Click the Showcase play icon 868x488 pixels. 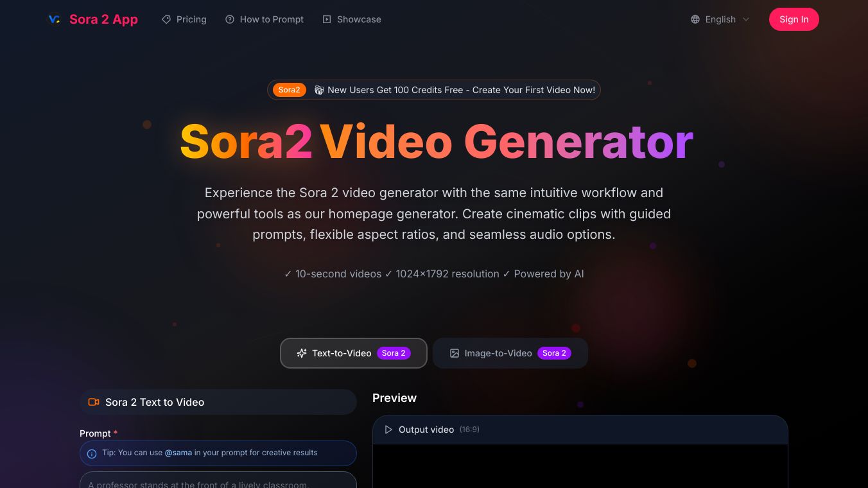[x=327, y=19]
